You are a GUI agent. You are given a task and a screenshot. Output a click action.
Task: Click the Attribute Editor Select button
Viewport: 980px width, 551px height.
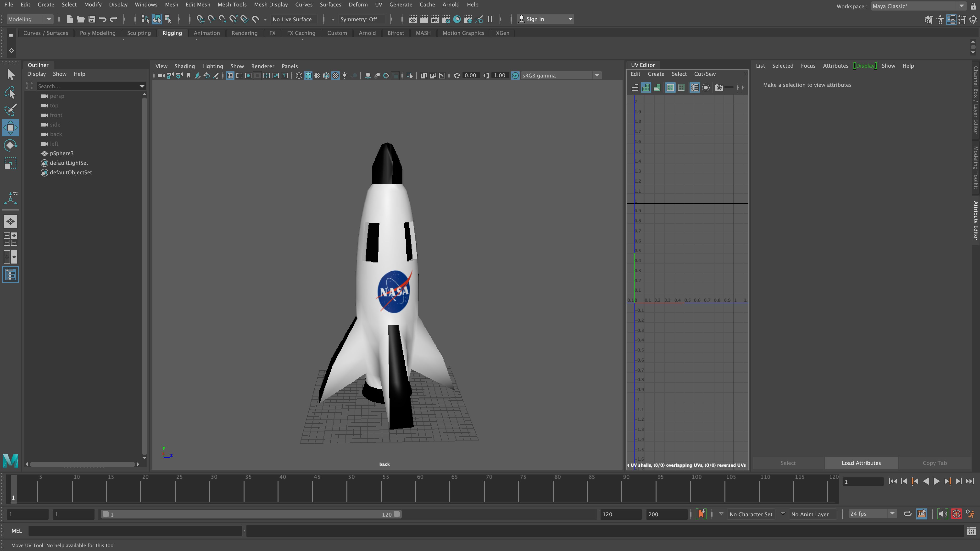coord(788,463)
